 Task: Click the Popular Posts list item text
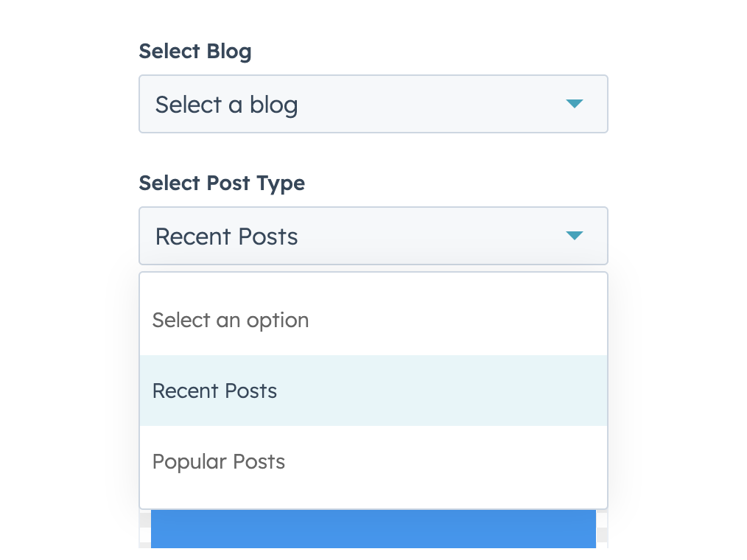218,461
